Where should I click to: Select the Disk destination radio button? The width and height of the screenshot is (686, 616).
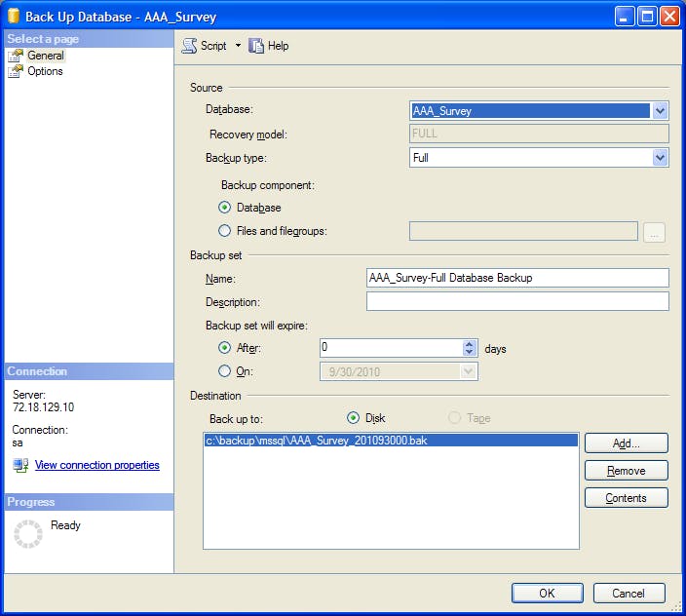[353, 418]
